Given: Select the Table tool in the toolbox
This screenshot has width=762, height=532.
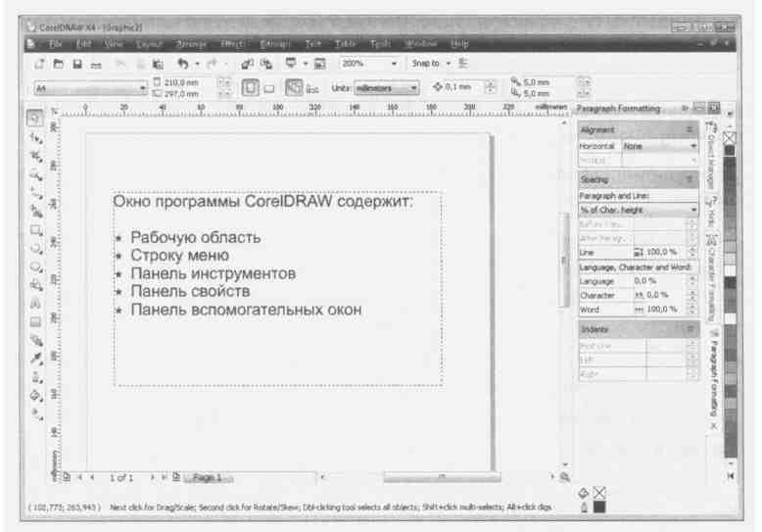Looking at the screenshot, I should pos(35,322).
